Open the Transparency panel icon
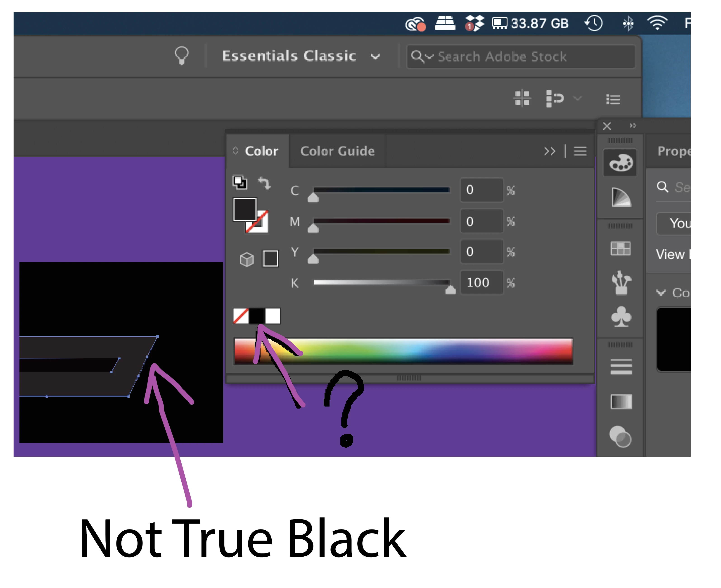The image size is (721, 588). coord(620,437)
